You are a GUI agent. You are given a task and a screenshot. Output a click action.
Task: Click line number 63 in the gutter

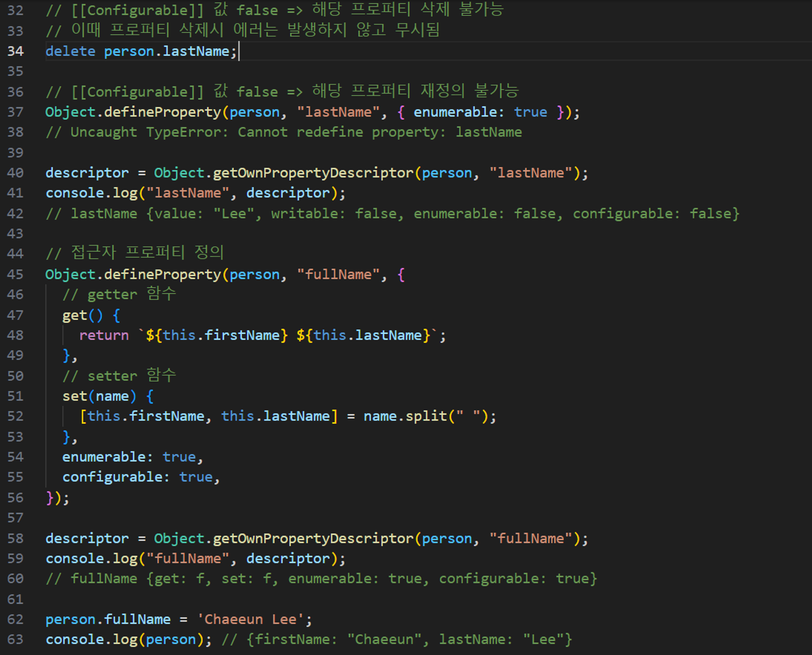click(x=15, y=640)
